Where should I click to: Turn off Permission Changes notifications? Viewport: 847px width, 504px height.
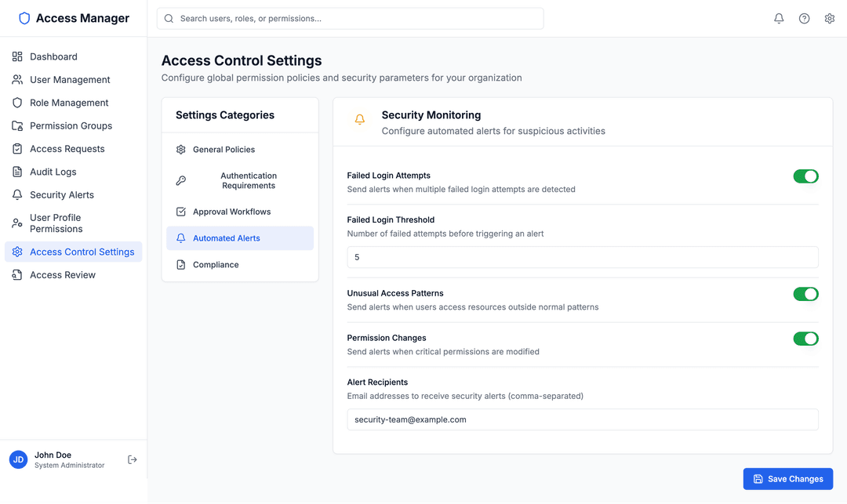click(805, 339)
